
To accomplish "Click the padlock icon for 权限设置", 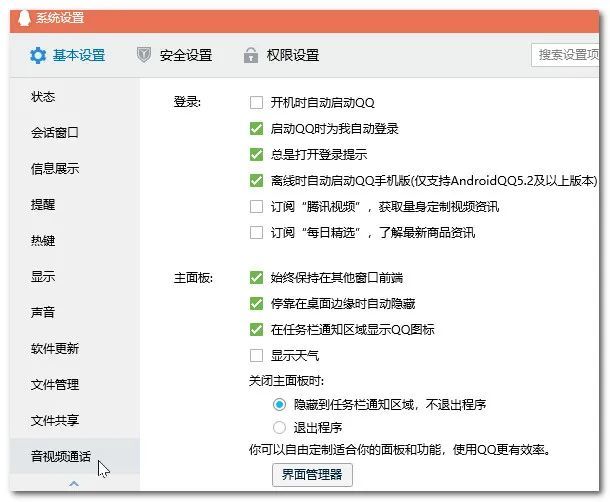I will (x=251, y=55).
